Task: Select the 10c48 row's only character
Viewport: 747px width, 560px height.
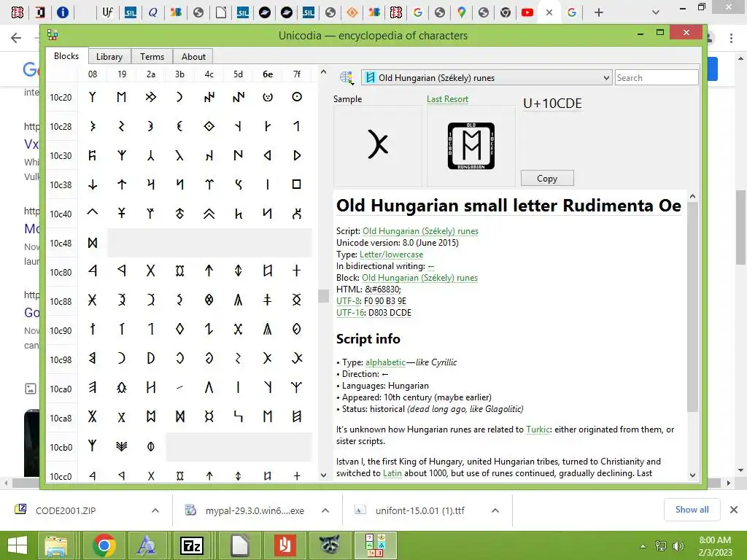Action: (x=93, y=243)
